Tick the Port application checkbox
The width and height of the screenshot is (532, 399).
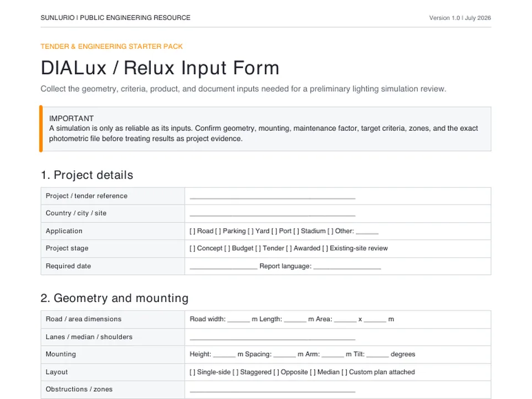click(x=274, y=231)
